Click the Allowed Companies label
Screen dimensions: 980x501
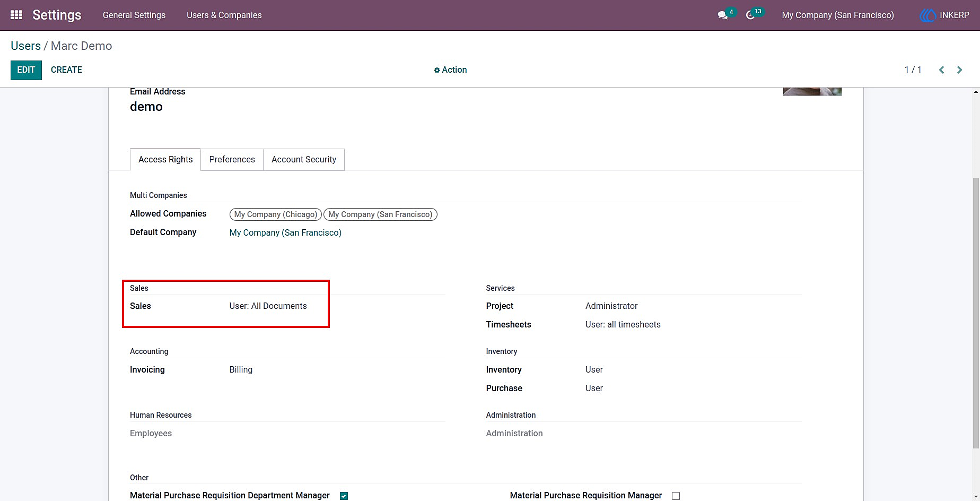pyautogui.click(x=168, y=214)
